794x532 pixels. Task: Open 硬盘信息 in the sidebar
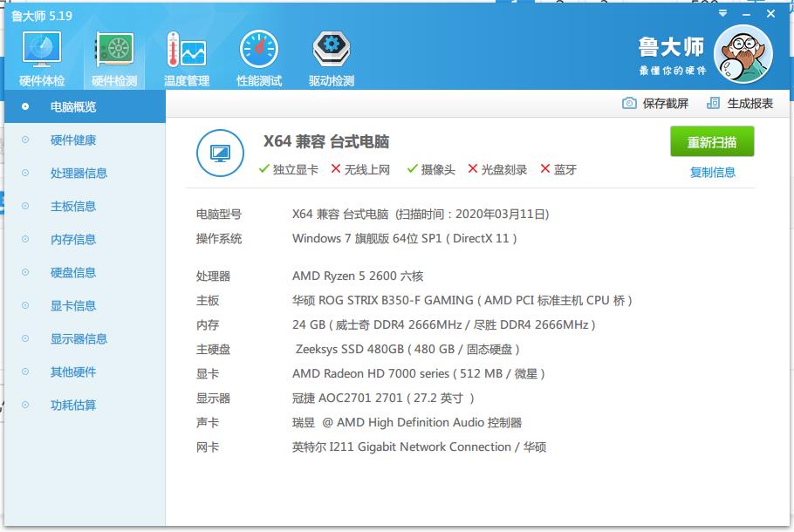[x=86, y=272]
